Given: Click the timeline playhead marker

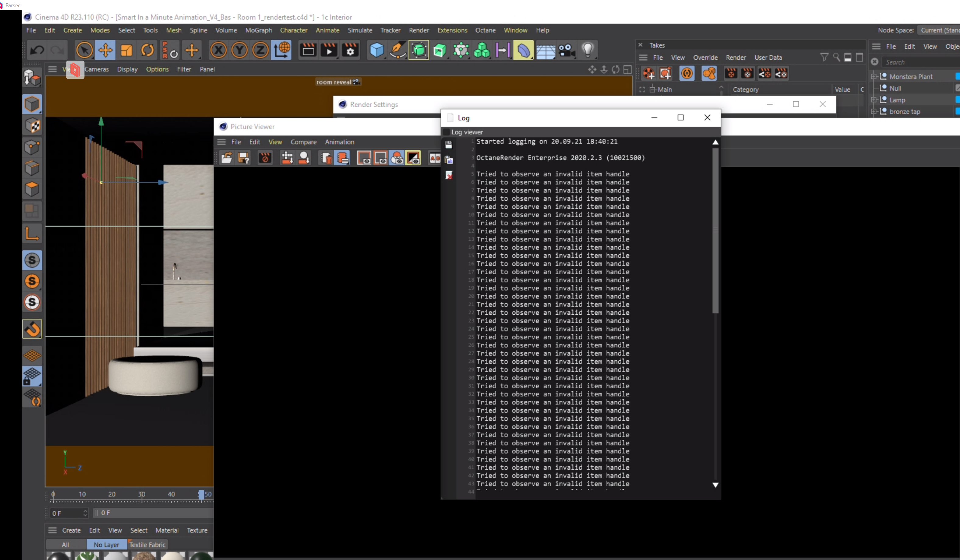Looking at the screenshot, I should (x=201, y=494).
